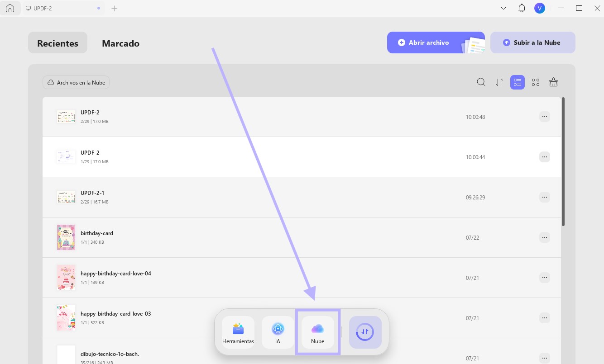Switch to grid thumbnail view

pyautogui.click(x=536, y=82)
